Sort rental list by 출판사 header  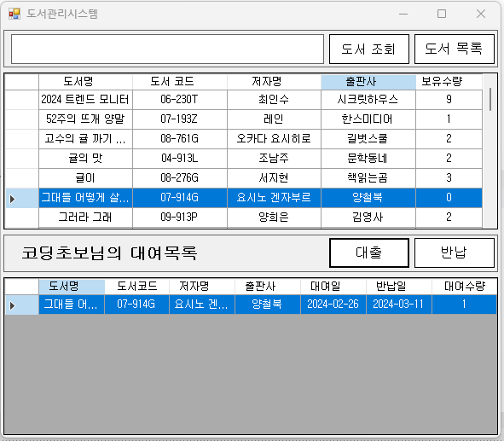268,287
